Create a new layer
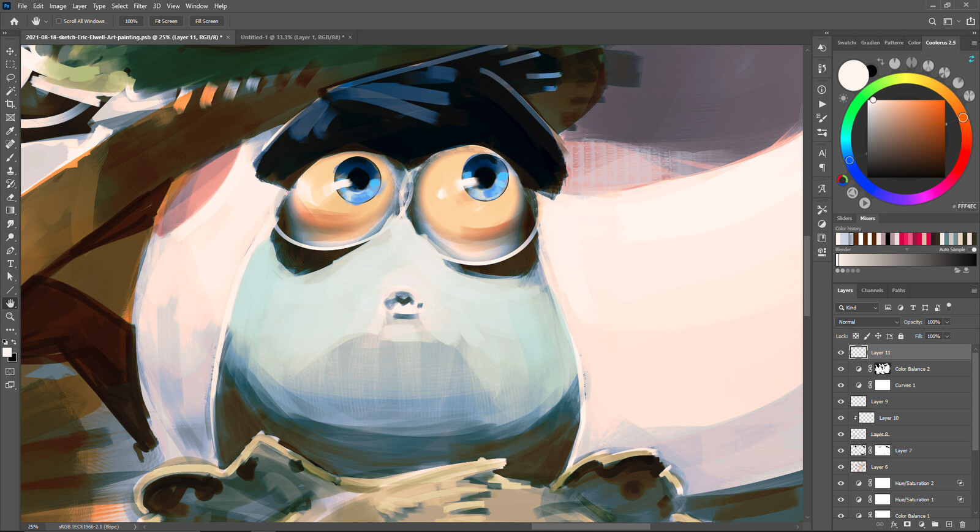Image resolution: width=980 pixels, height=532 pixels. click(x=949, y=525)
